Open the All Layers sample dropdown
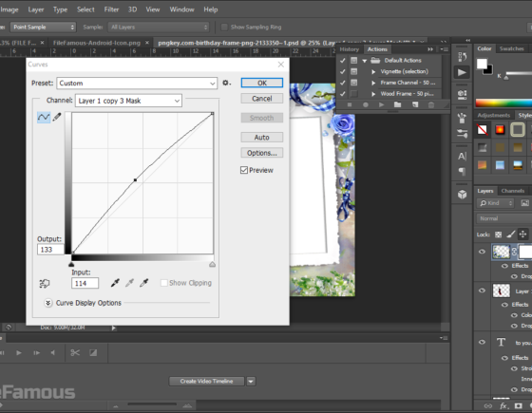The height and width of the screenshot is (413, 532). pos(159,28)
